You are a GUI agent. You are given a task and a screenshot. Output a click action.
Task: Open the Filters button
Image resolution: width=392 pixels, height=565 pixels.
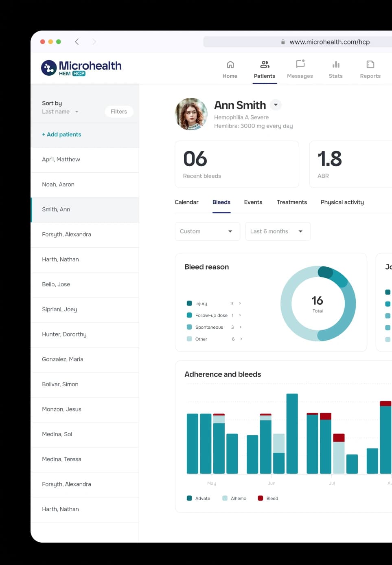[119, 111]
